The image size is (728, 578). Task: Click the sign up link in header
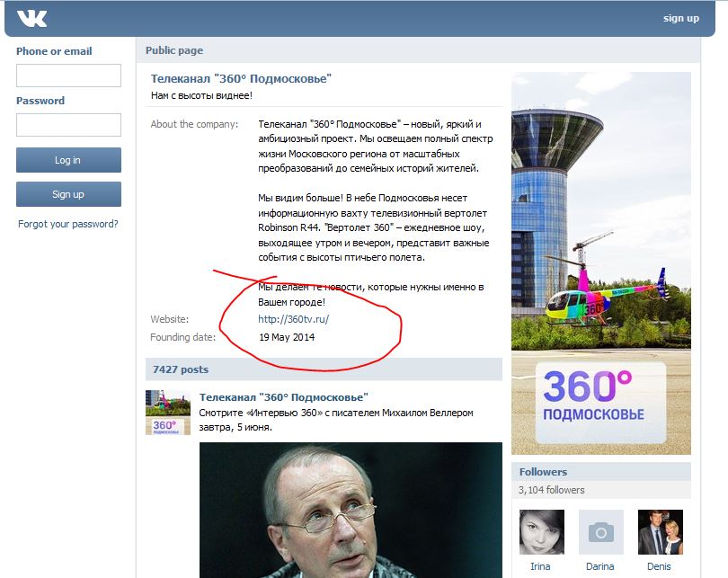click(x=680, y=18)
